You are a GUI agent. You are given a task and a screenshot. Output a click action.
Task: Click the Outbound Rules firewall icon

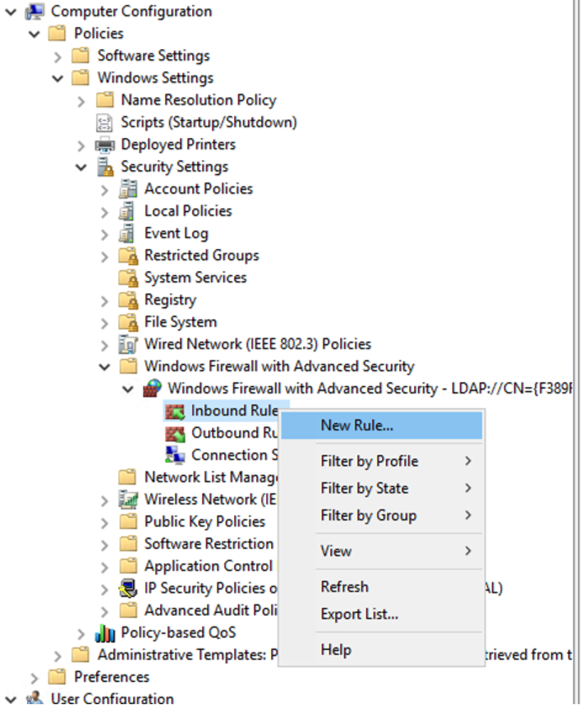pyautogui.click(x=174, y=433)
